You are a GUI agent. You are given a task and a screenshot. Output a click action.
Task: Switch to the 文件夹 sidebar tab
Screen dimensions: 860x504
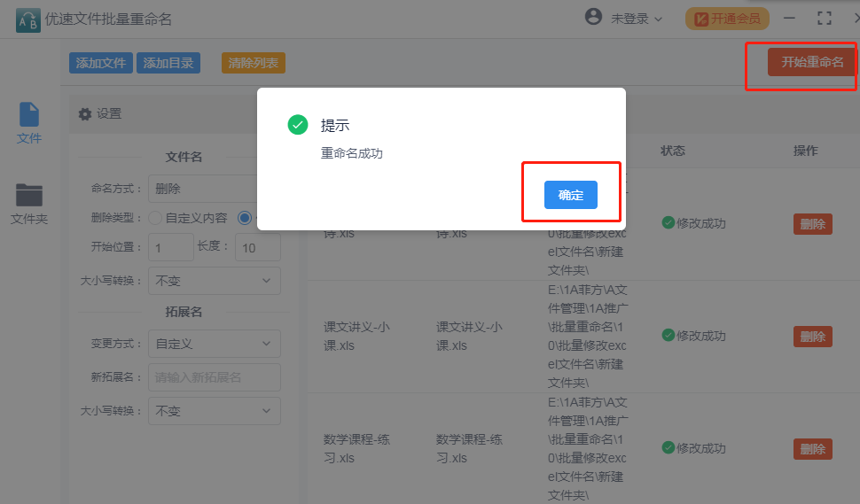[x=29, y=204]
